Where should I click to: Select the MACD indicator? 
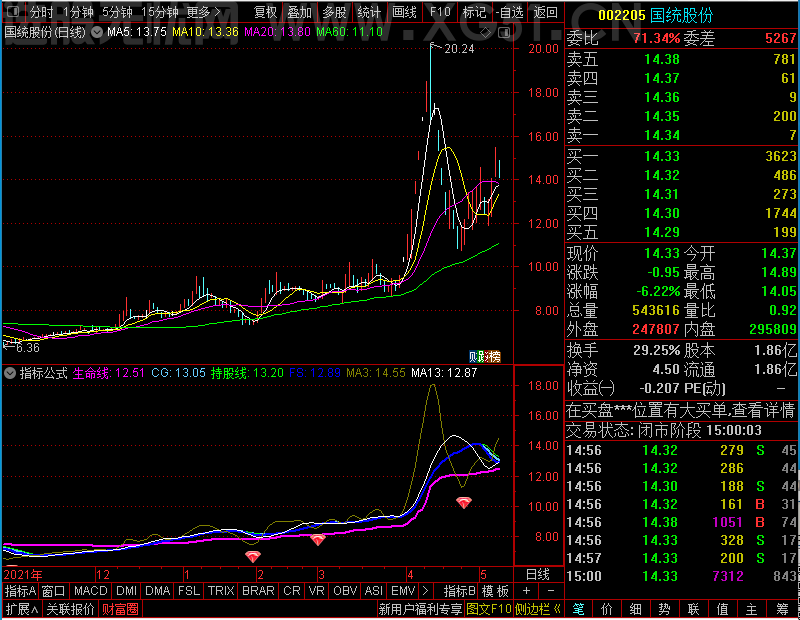(90, 591)
